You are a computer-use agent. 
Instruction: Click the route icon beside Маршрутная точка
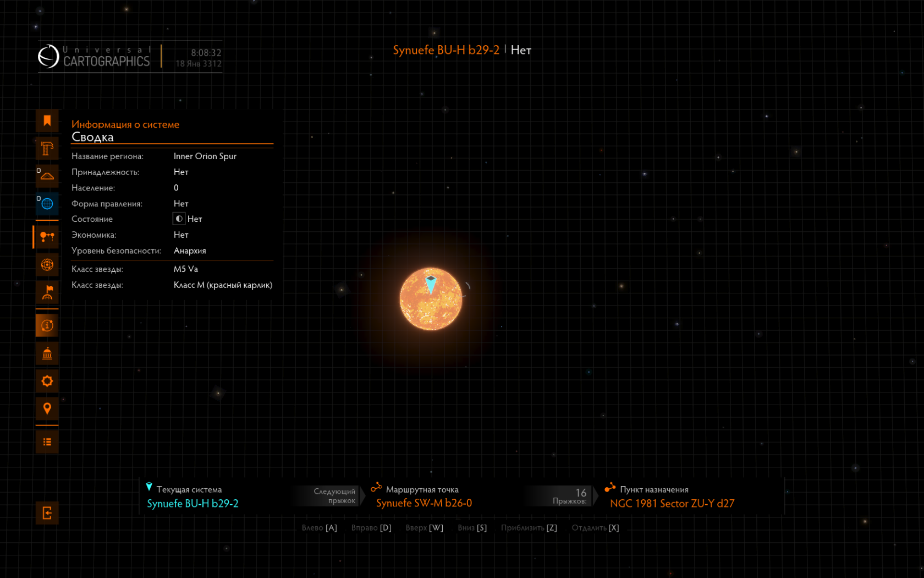click(x=377, y=487)
